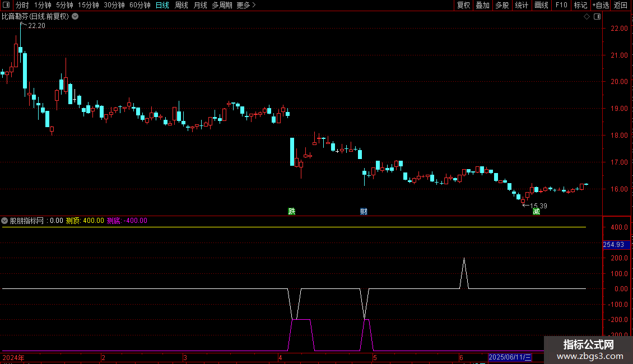Click the 2025/06/11 date label on timeline
The image size is (633, 364).
pos(510,357)
